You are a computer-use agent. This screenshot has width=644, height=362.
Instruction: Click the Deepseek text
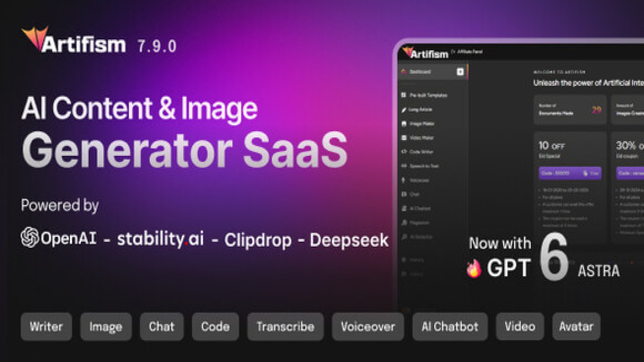click(x=349, y=240)
